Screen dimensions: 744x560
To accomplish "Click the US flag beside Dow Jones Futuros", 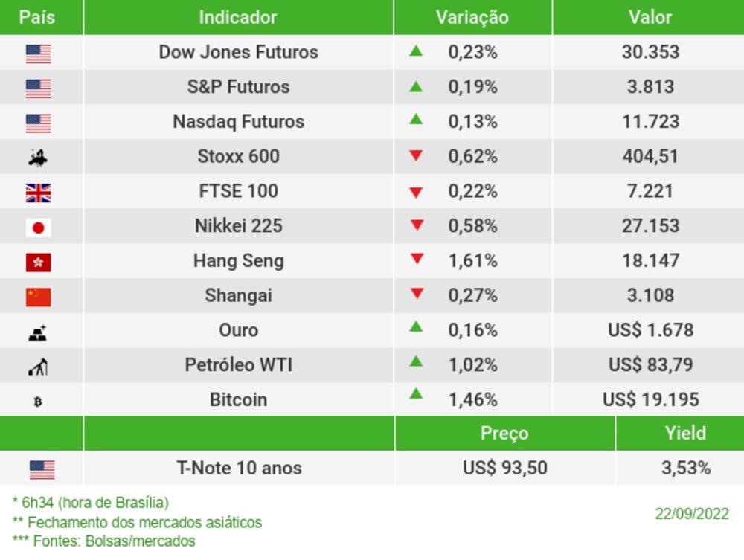I will pyautogui.click(x=38, y=54).
